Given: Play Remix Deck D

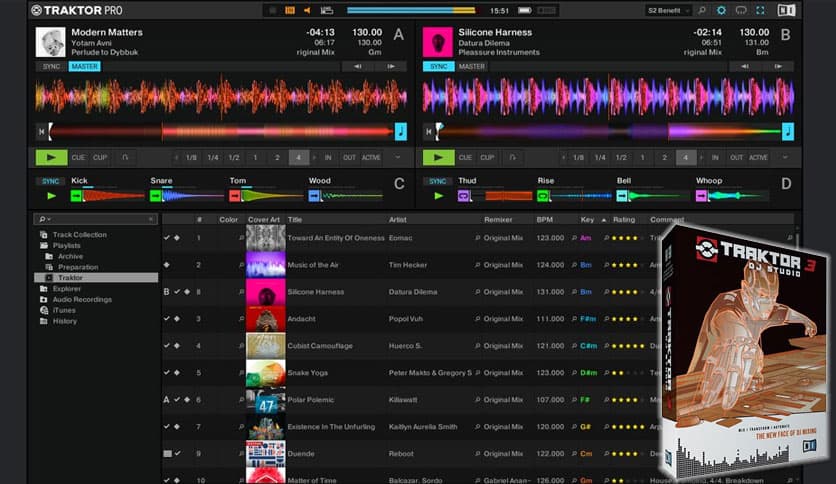Looking at the screenshot, I should tap(438, 196).
